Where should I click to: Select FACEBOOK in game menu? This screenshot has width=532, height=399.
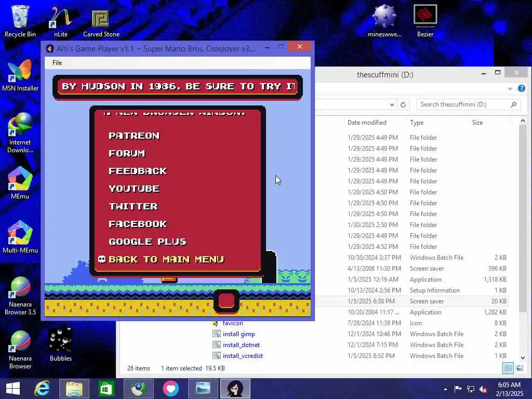pos(137,224)
